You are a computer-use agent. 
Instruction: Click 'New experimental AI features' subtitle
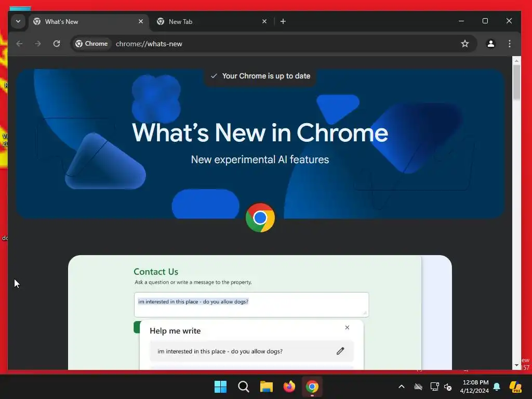tap(260, 159)
